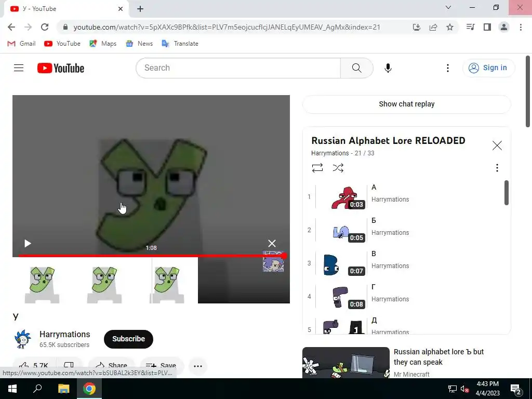Like the video
Viewport: 532px width, 399px height.
pyautogui.click(x=34, y=366)
